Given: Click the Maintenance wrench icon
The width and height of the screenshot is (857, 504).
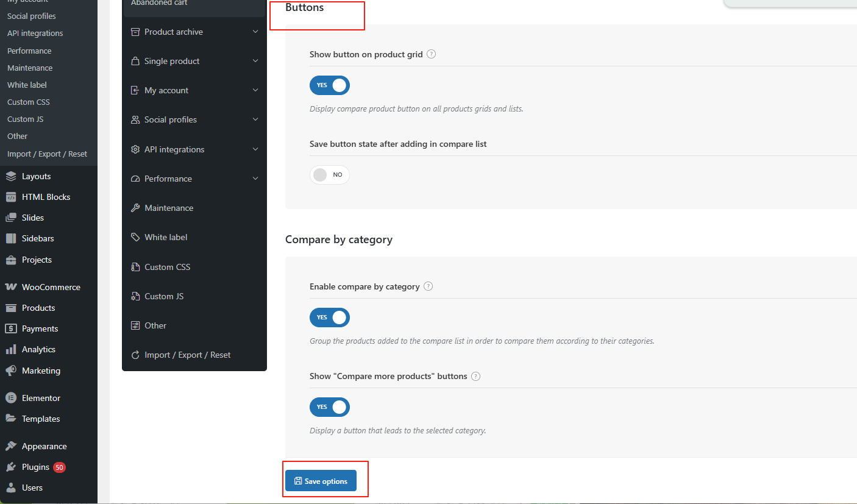Looking at the screenshot, I should point(135,208).
